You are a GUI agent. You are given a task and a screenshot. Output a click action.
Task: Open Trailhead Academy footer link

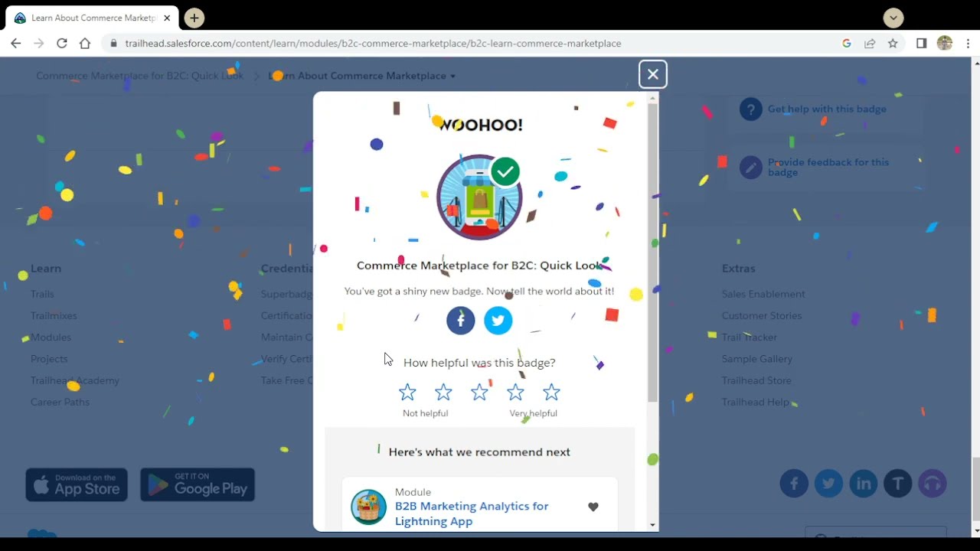[75, 380]
